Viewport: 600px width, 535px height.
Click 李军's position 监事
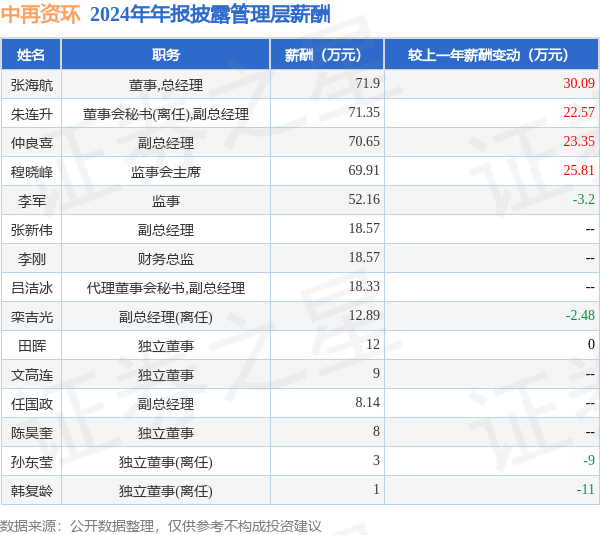click(166, 201)
